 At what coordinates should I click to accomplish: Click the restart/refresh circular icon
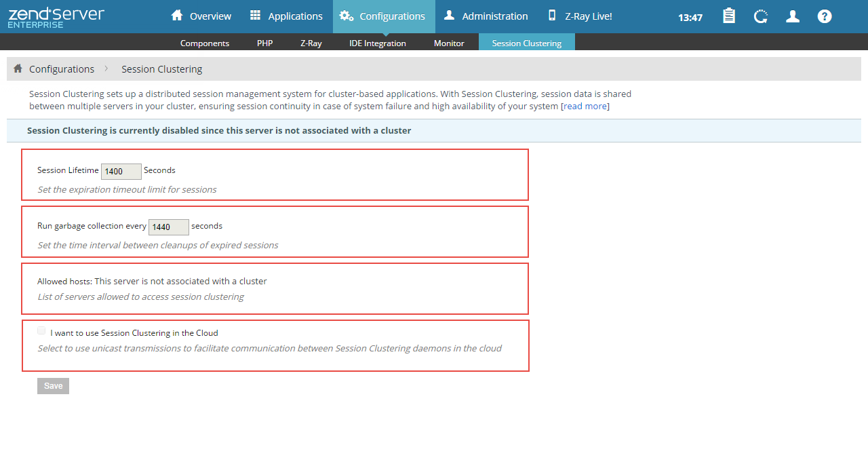coord(761,16)
